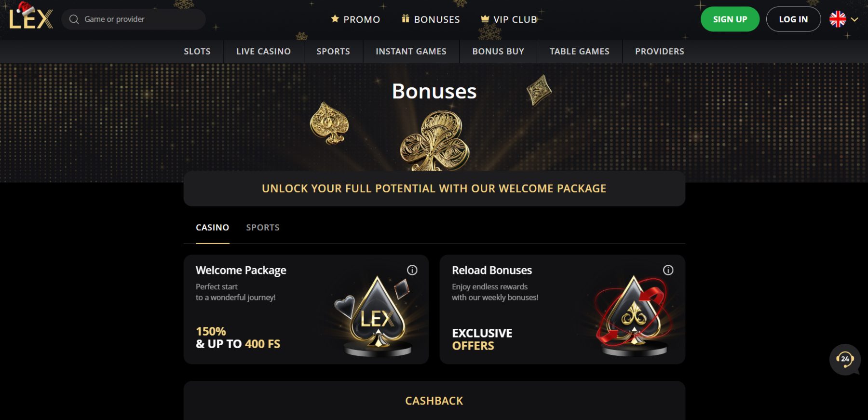The width and height of the screenshot is (868, 420).
Task: Select the Casino bonuses tab
Action: coord(212,228)
